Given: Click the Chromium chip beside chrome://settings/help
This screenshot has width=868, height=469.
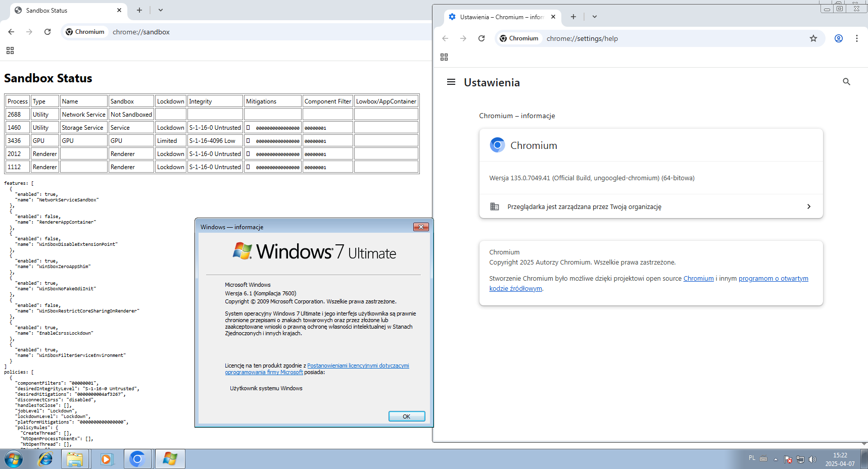Looking at the screenshot, I should click(519, 38).
